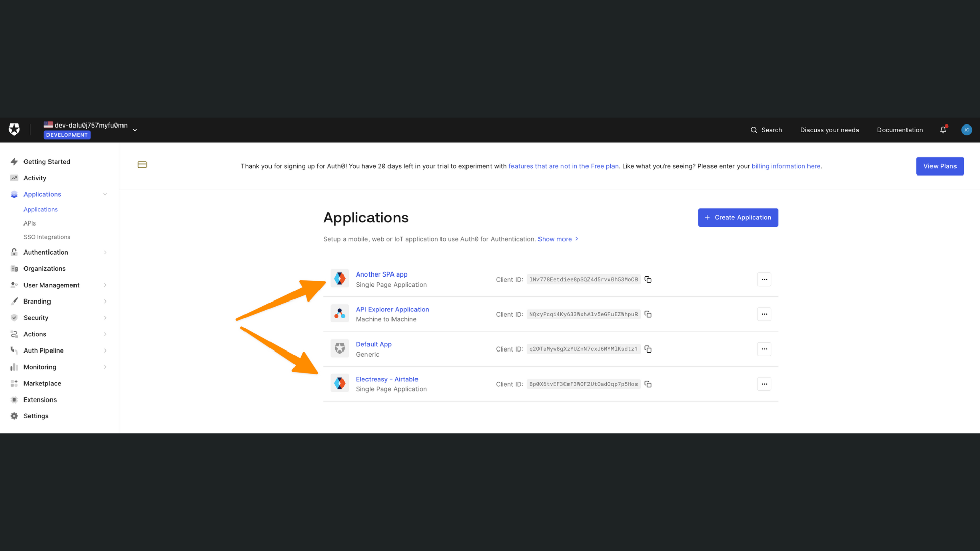Open the notifications bell
This screenshot has width=980, height=551.
943,130
